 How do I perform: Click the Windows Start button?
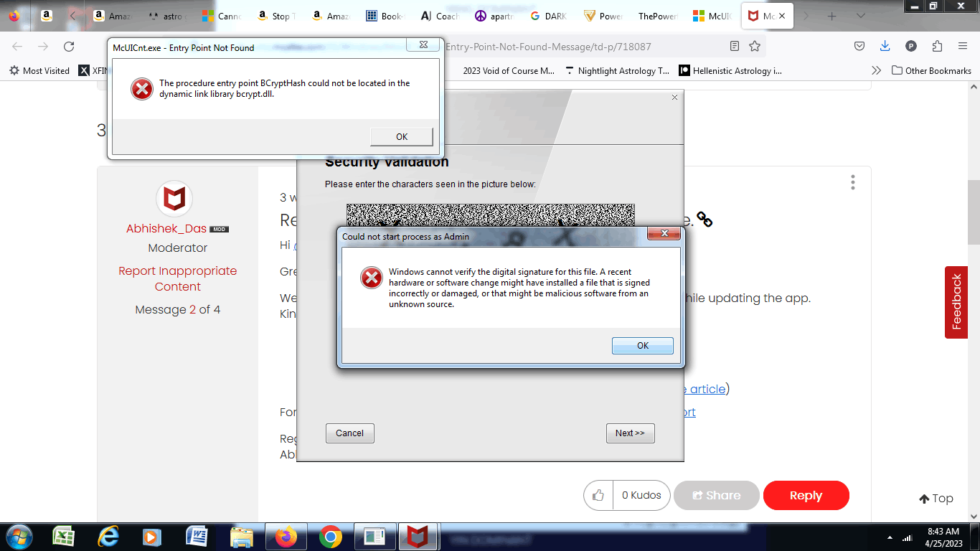[19, 537]
